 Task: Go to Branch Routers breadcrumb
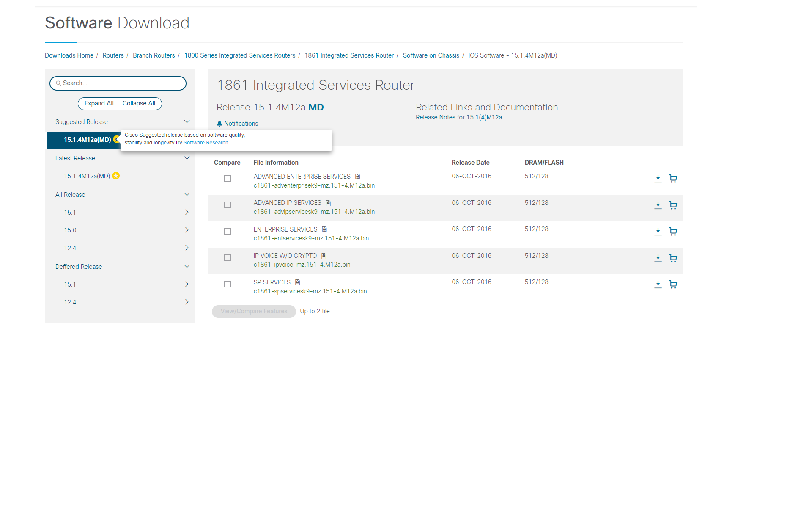point(154,55)
